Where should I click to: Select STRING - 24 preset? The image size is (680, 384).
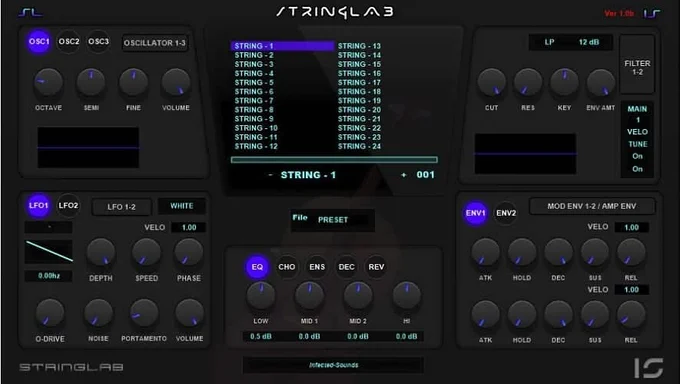tap(359, 146)
